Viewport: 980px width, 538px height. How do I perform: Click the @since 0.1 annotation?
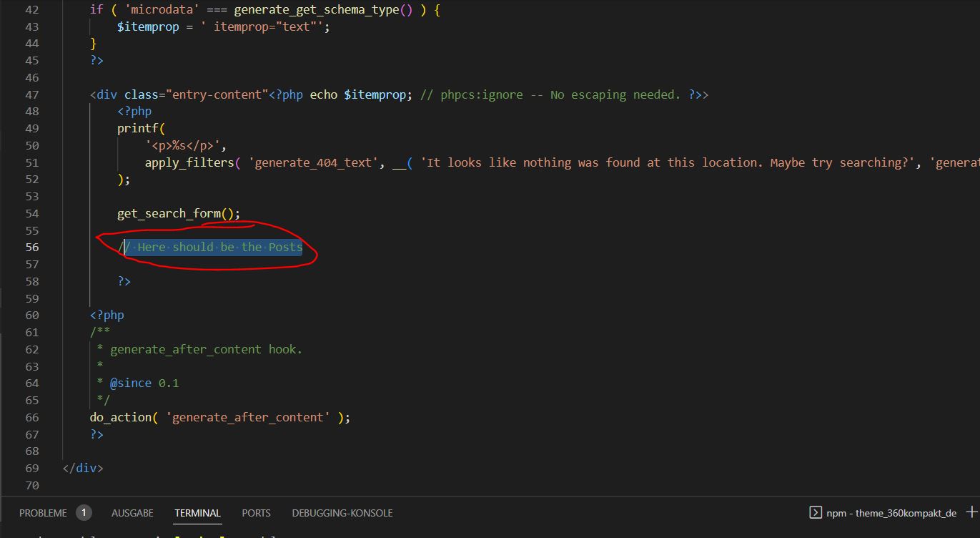click(144, 383)
